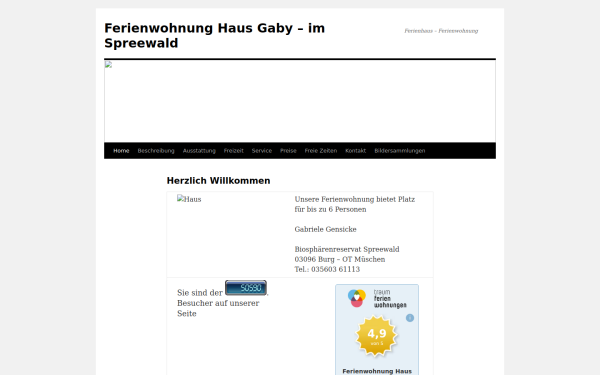Viewport: 600px width, 375px height.
Task: Open the Preise page
Action: point(288,151)
